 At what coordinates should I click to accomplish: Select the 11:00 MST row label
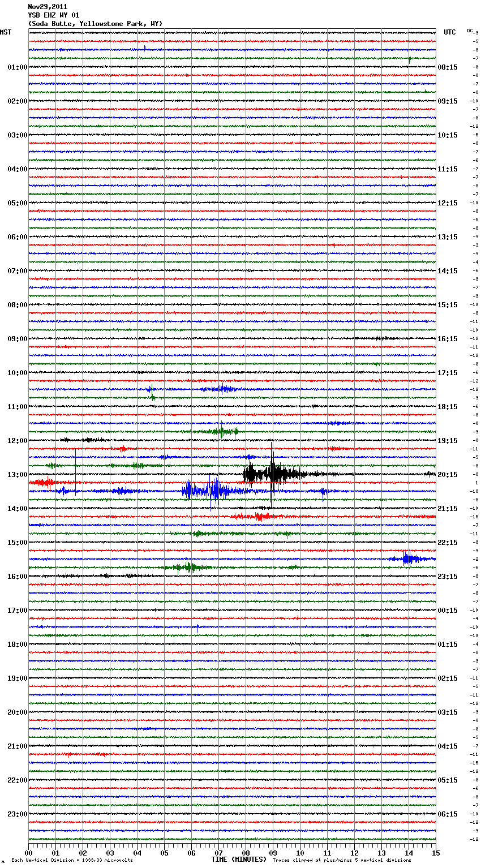pyautogui.click(x=18, y=407)
